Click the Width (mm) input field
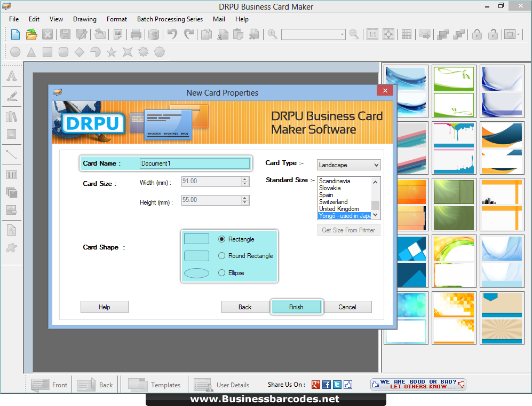This screenshot has width=532, height=406. click(211, 182)
